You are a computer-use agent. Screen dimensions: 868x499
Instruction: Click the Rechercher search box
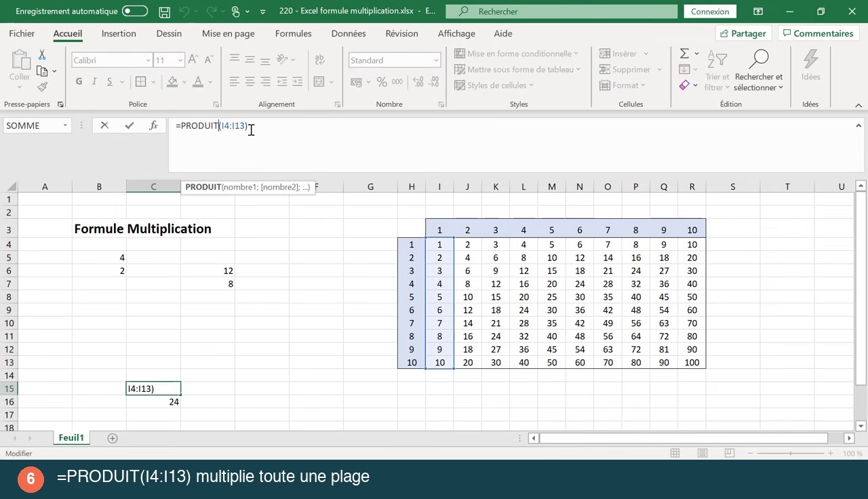click(561, 12)
